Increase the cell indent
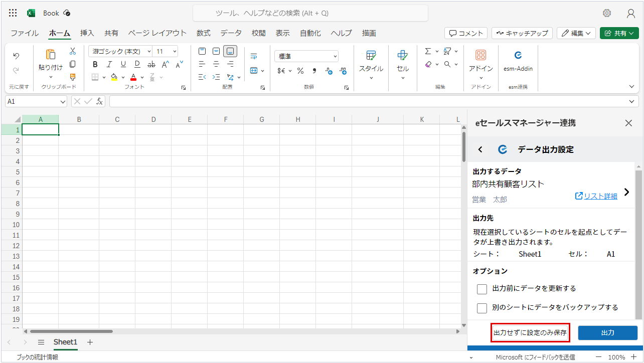 tap(216, 77)
